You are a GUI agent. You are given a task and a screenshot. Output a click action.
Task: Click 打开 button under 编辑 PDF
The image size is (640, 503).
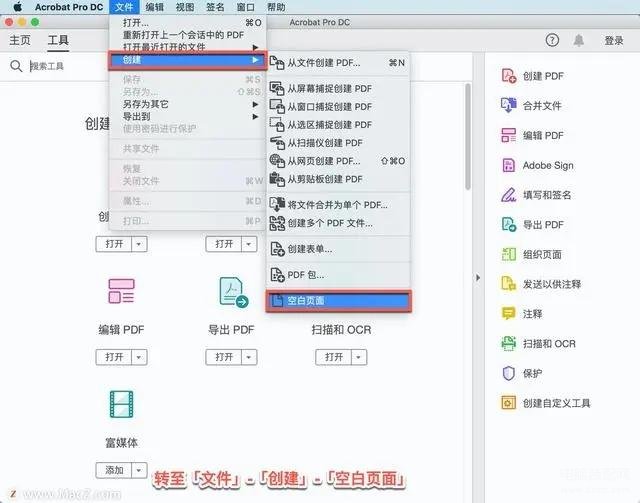coord(114,357)
